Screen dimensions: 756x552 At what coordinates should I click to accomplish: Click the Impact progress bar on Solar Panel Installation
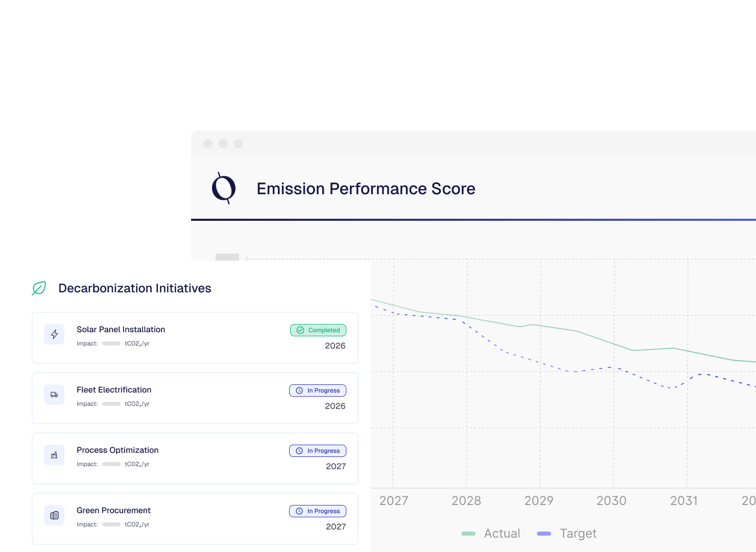click(x=111, y=343)
